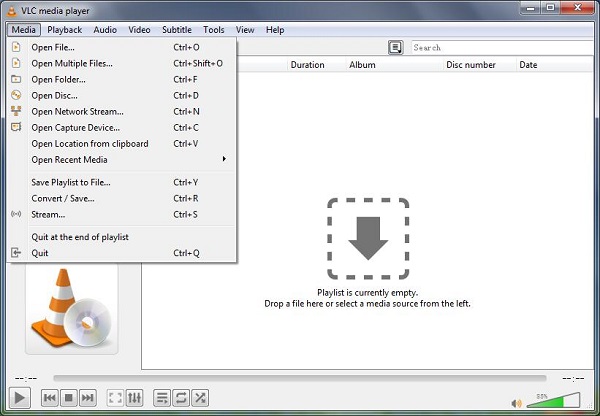Choose Open Location from clipboard

click(121, 144)
